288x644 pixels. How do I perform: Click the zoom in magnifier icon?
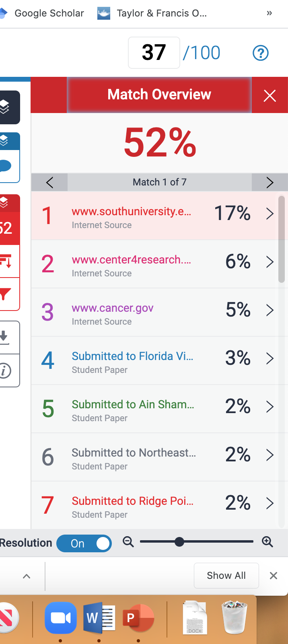point(267,542)
